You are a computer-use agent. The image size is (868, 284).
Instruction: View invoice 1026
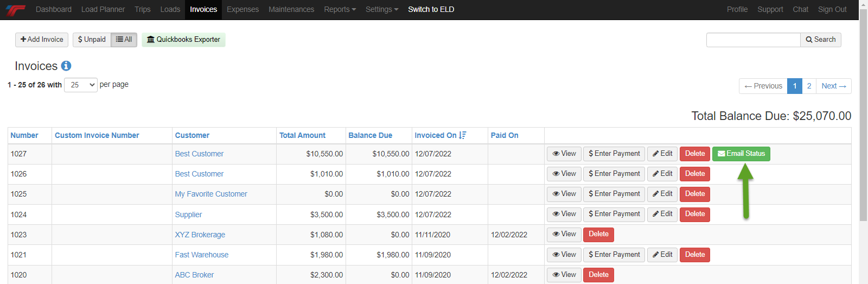pyautogui.click(x=564, y=174)
